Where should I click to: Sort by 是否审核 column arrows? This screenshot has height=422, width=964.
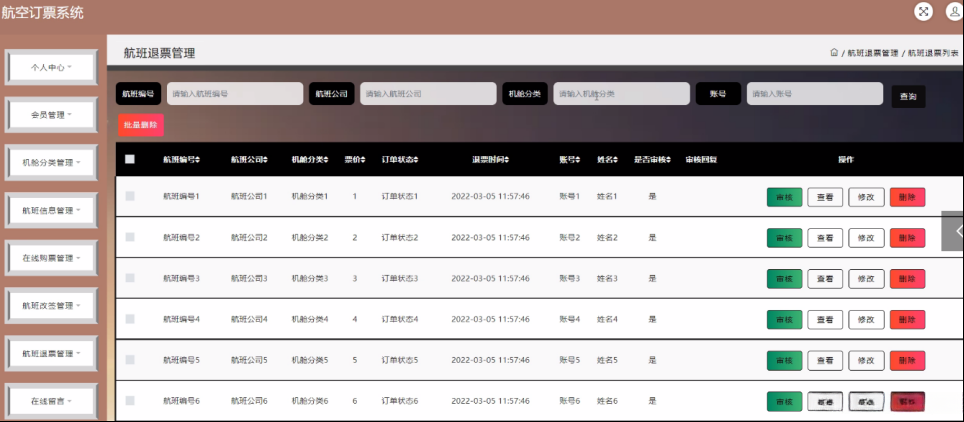(668, 159)
